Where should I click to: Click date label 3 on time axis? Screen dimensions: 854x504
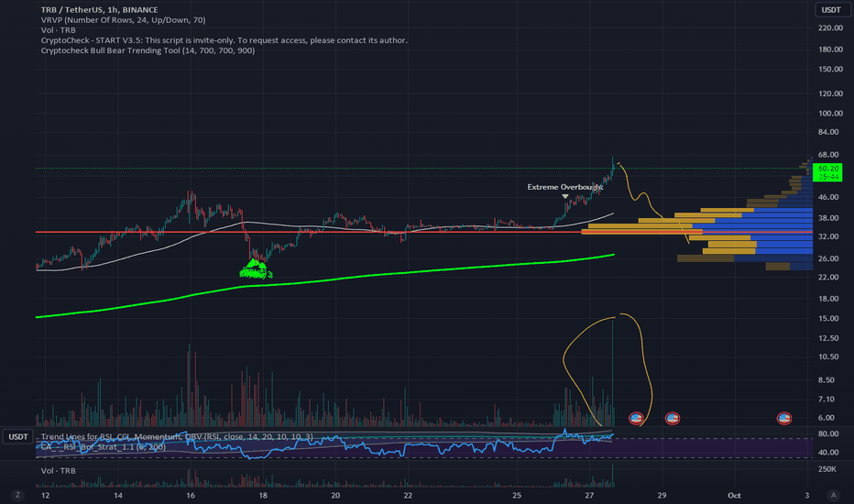point(806,495)
